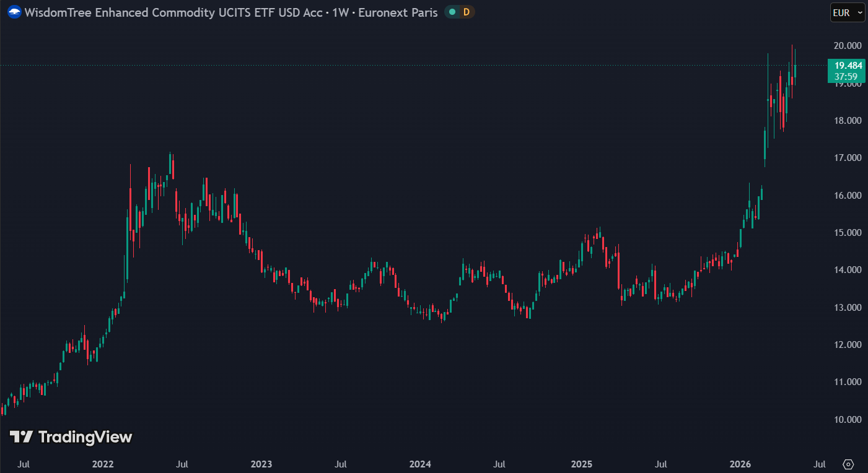Viewport: 868px width, 473px height.
Task: Click the 17.000 price axis label
Action: (x=848, y=158)
